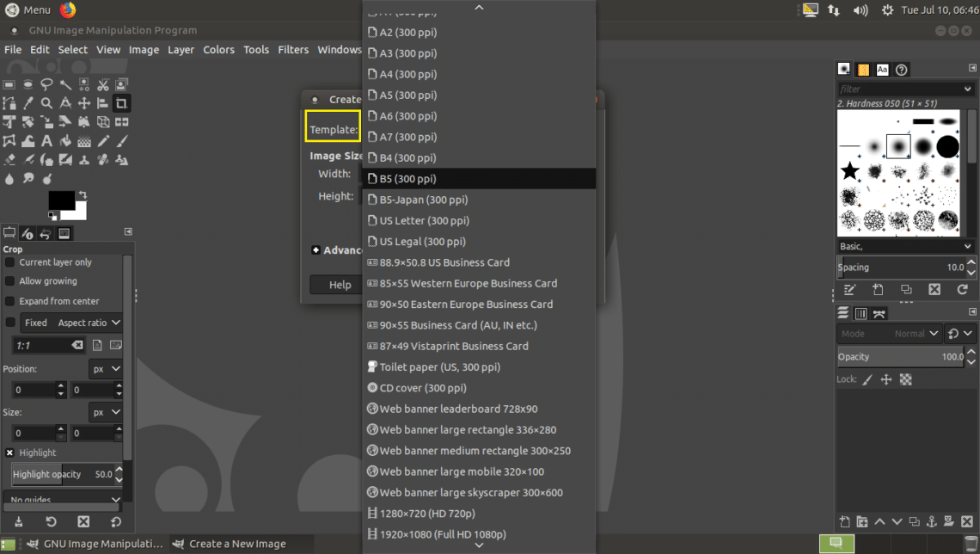The height and width of the screenshot is (554, 980).
Task: Choose A4 (300 ppi) template
Action: tap(480, 74)
